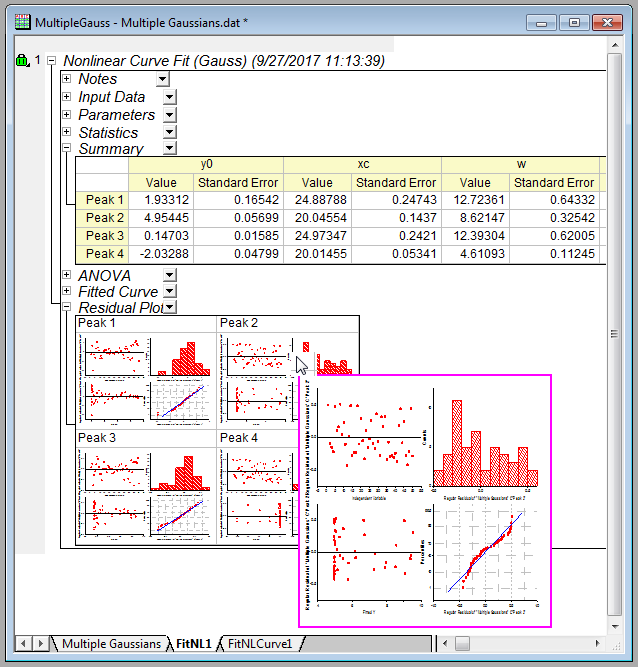Select the Peak 3 row header
Screen dimensions: 638x667
coord(105,236)
